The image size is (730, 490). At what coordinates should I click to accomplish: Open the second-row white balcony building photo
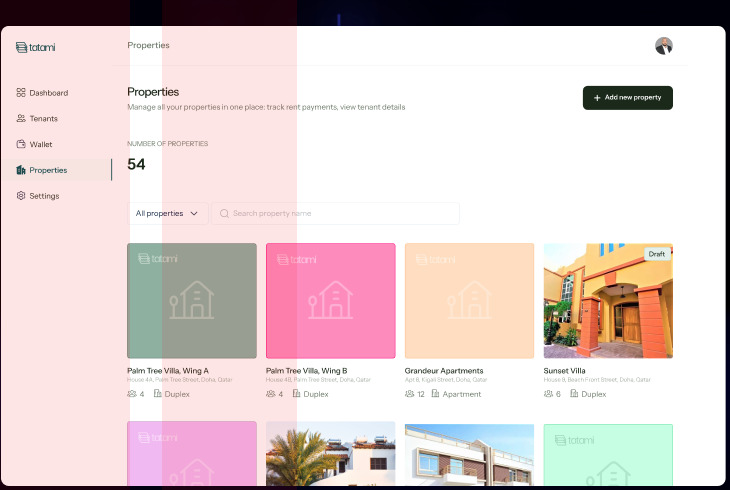tap(469, 455)
